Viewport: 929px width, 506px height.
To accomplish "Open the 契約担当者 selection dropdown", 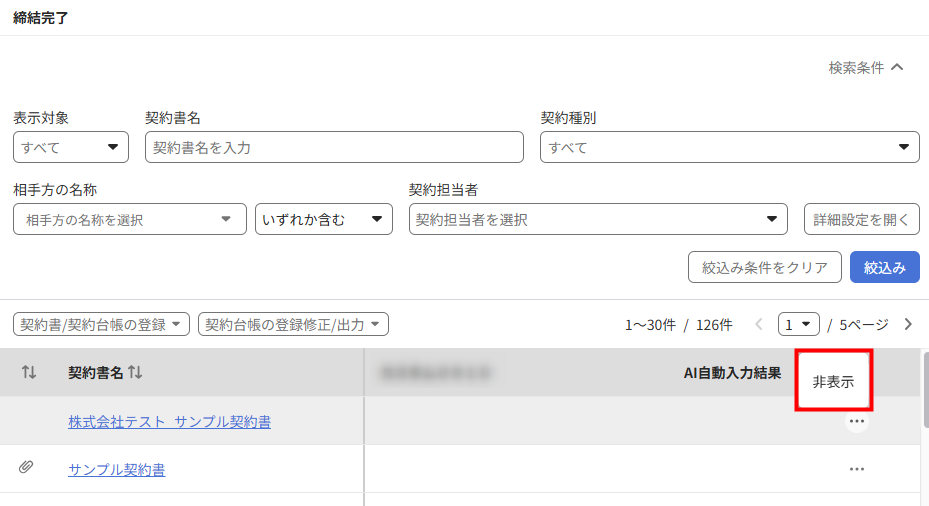I will (x=598, y=220).
